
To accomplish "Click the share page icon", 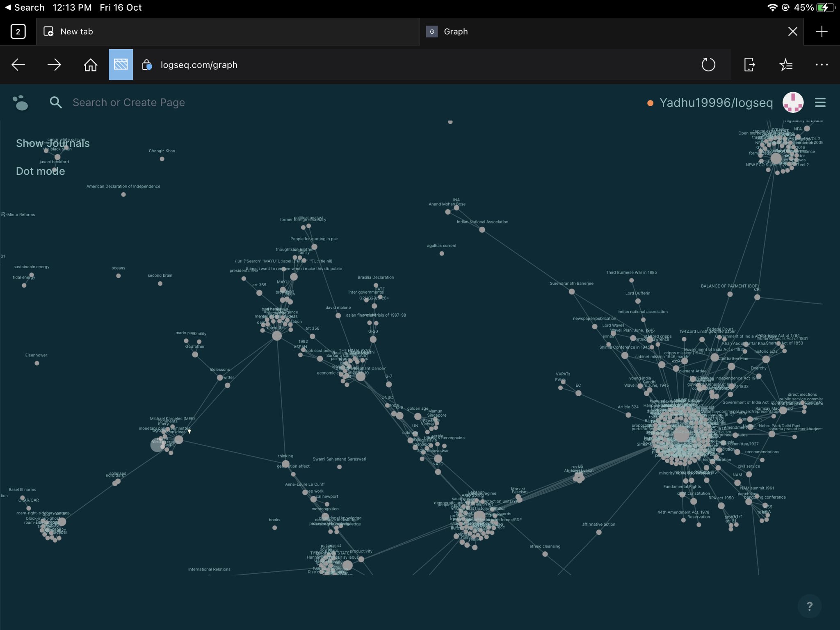I will 749,65.
